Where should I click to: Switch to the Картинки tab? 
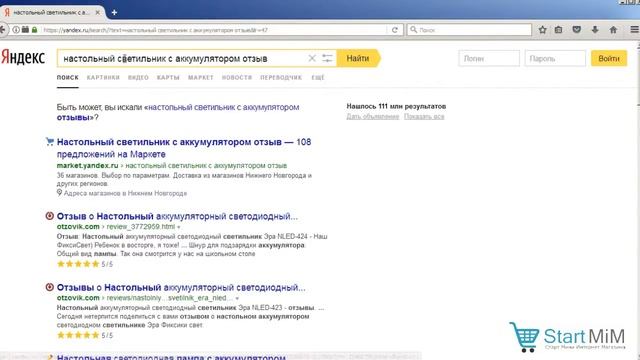103,78
